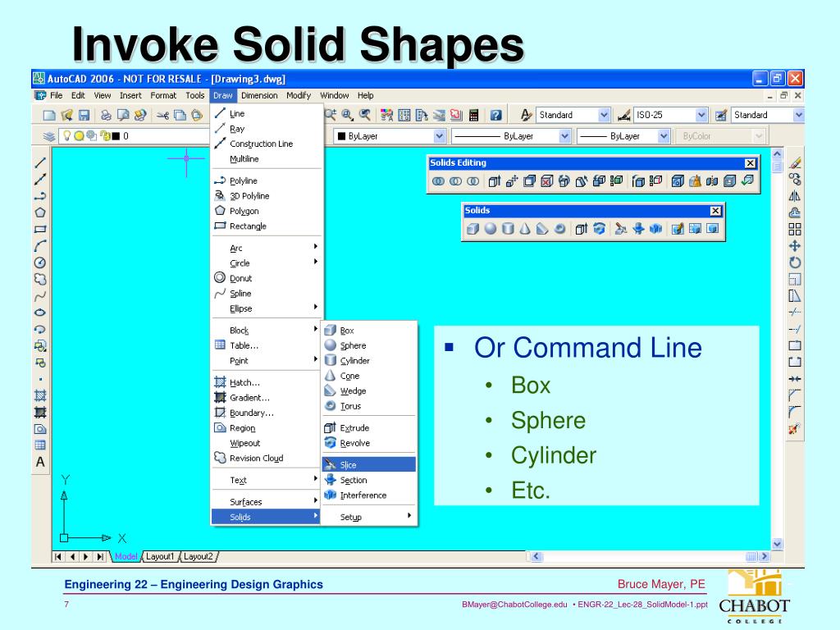Select the Circle tool in left Draw toolbar

click(40, 262)
